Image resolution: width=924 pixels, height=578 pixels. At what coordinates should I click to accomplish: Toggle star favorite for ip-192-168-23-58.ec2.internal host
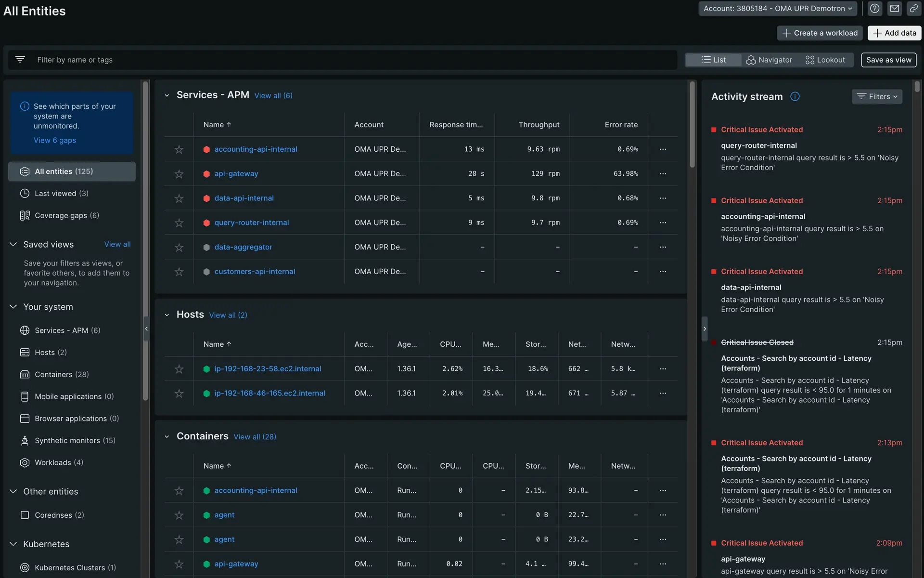[179, 368]
